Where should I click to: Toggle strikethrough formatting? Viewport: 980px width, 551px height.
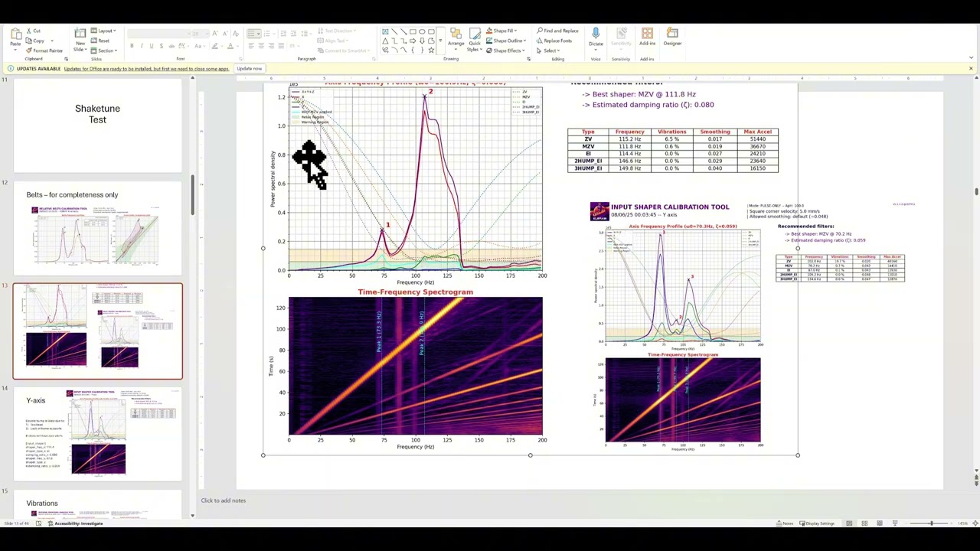[171, 46]
